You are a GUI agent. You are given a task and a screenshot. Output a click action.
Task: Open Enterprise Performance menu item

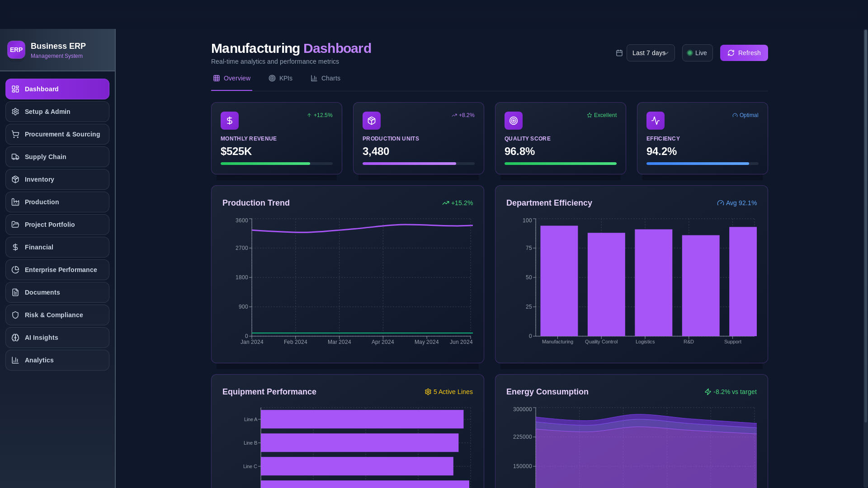[57, 270]
